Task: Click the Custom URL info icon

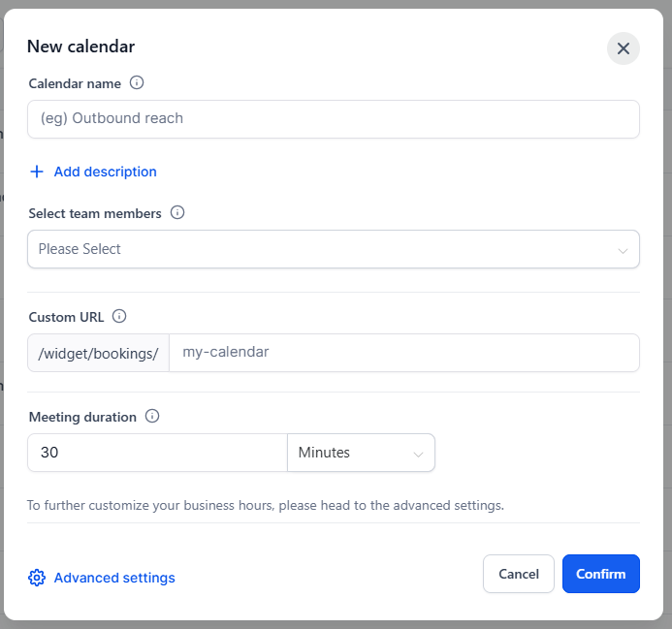Action: coord(119,317)
